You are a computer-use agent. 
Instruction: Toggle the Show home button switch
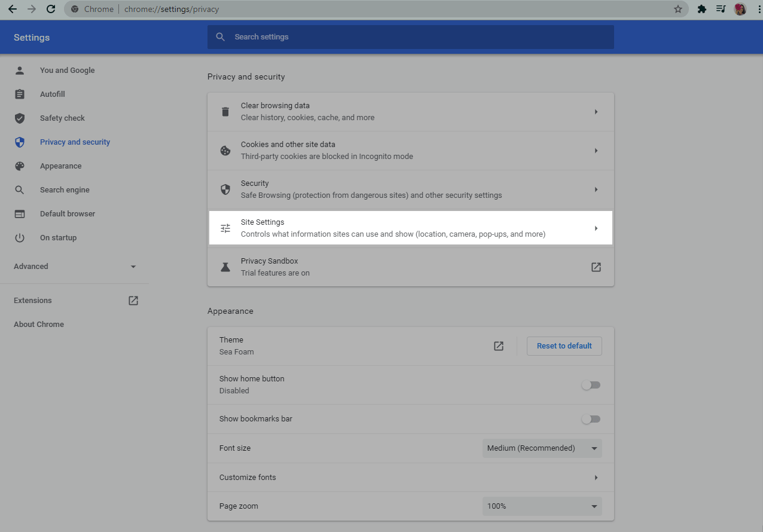591,385
